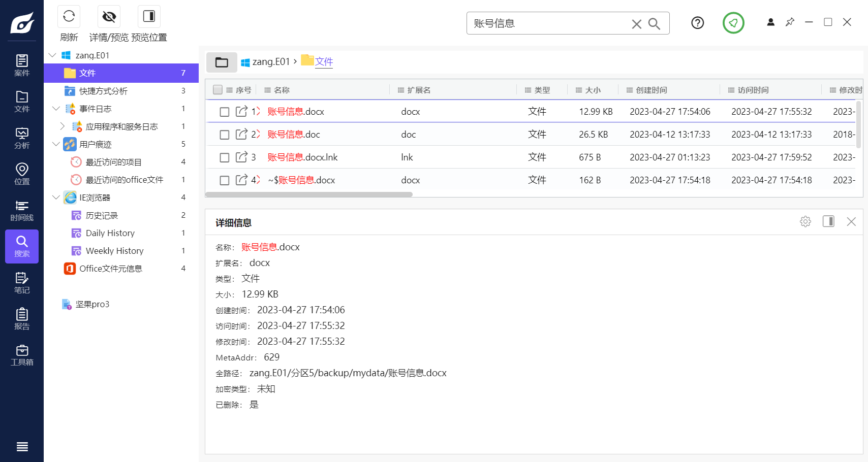
Task: Select the 搜索 sidebar section
Action: pyautogui.click(x=22, y=246)
